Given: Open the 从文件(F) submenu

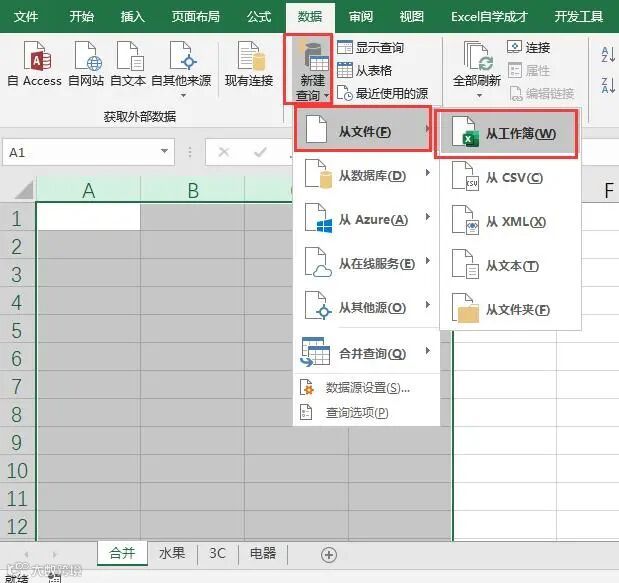Looking at the screenshot, I should (363, 129).
